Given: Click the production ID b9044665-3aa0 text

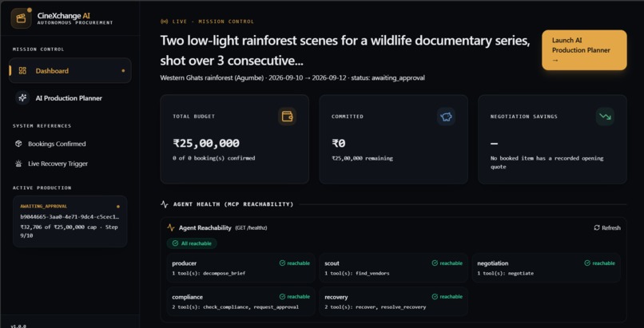Looking at the screenshot, I should click(70, 217).
